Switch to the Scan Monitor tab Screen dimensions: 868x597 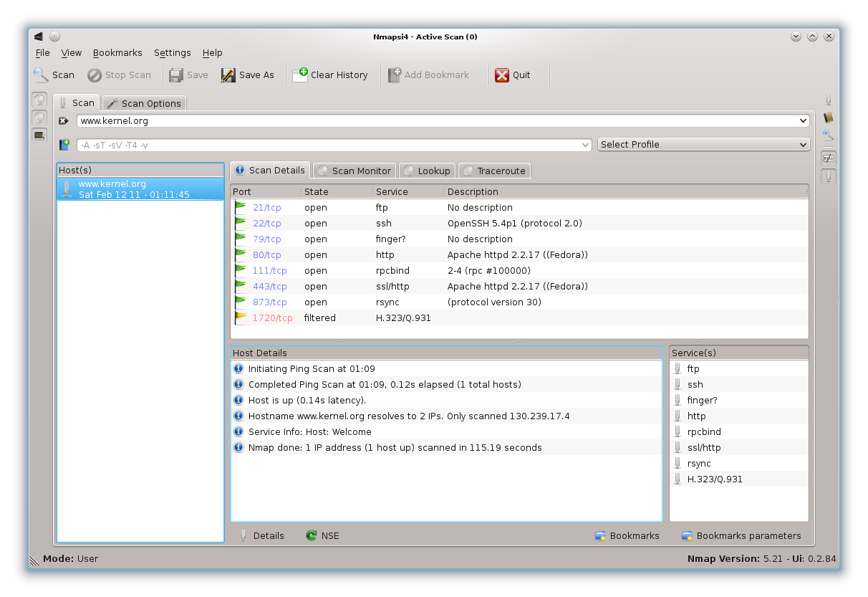click(355, 171)
